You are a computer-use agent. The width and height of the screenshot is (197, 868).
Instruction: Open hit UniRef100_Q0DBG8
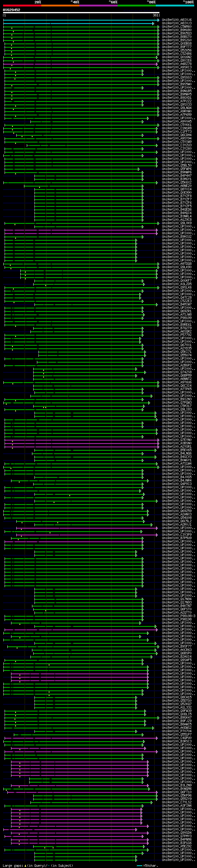[177, 43]
